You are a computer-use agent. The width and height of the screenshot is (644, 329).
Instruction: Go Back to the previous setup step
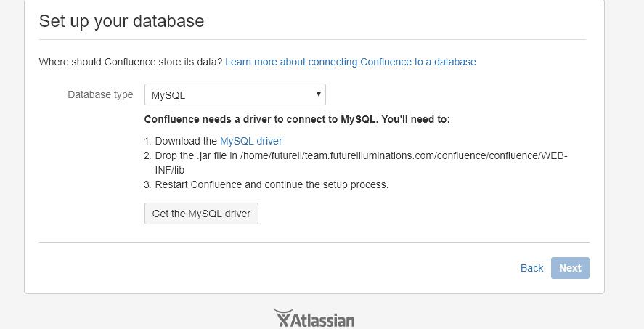coord(531,268)
